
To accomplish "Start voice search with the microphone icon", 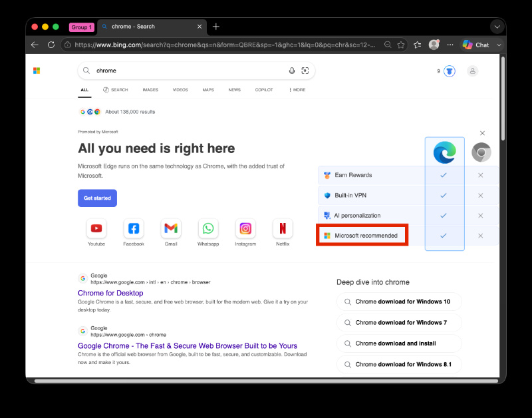I will [291, 71].
